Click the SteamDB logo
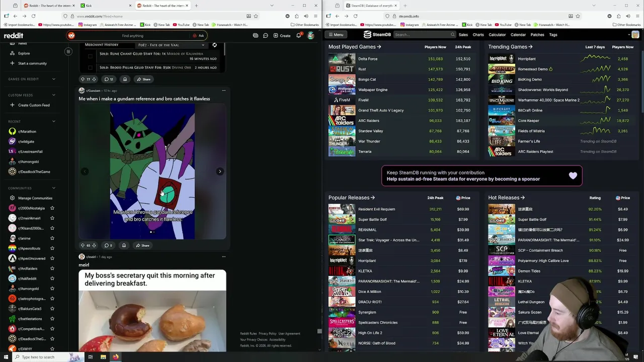 click(x=377, y=35)
